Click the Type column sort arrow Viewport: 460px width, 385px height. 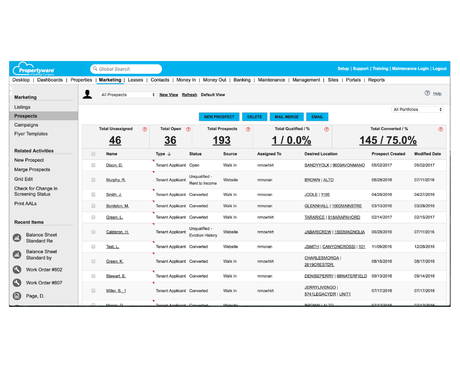(x=169, y=154)
